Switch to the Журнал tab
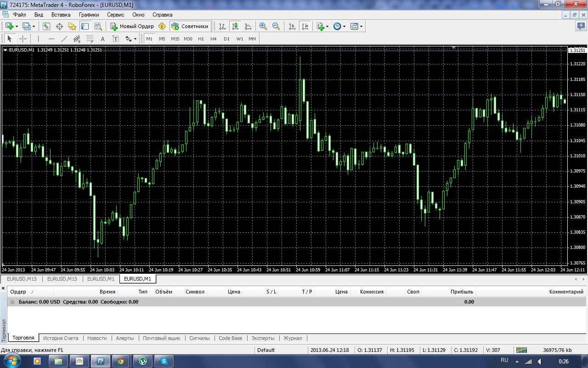The width and height of the screenshot is (588, 368). tap(293, 338)
